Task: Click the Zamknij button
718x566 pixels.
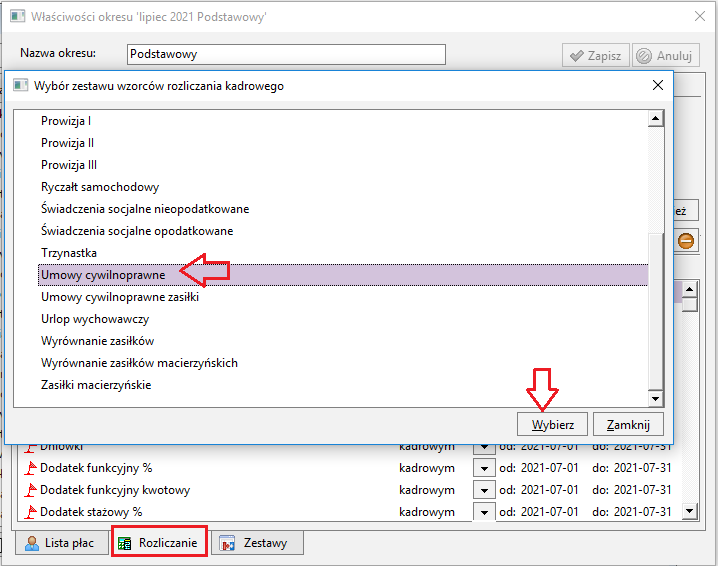Action: click(x=628, y=424)
